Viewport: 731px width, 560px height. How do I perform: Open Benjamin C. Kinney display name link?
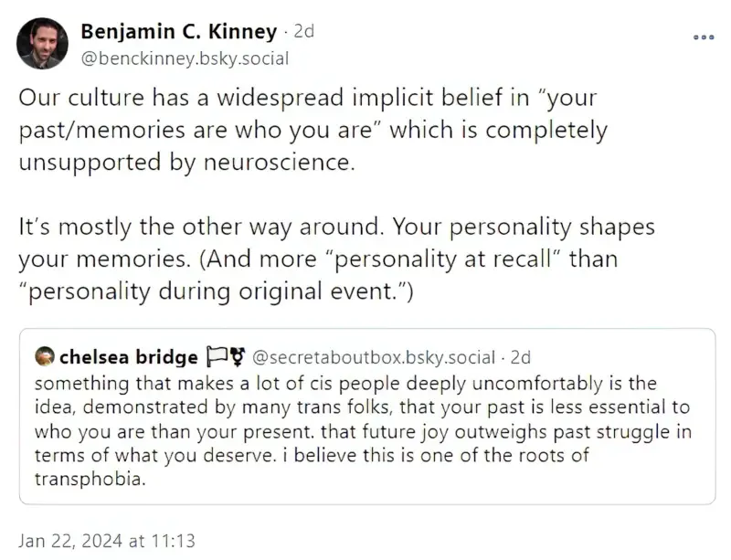pyautogui.click(x=179, y=31)
